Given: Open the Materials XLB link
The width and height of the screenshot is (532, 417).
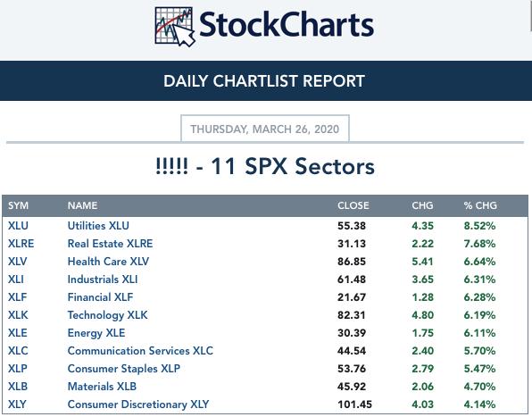Looking at the screenshot, I should [x=102, y=387].
